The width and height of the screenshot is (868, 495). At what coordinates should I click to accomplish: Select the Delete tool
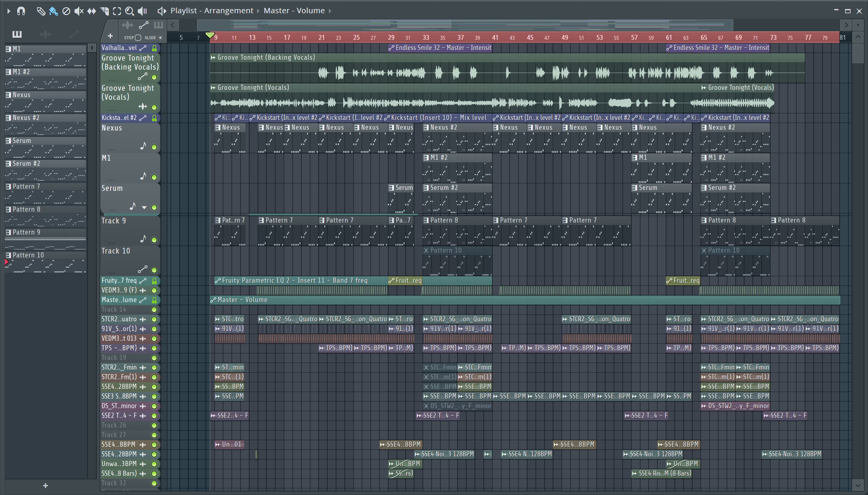66,11
